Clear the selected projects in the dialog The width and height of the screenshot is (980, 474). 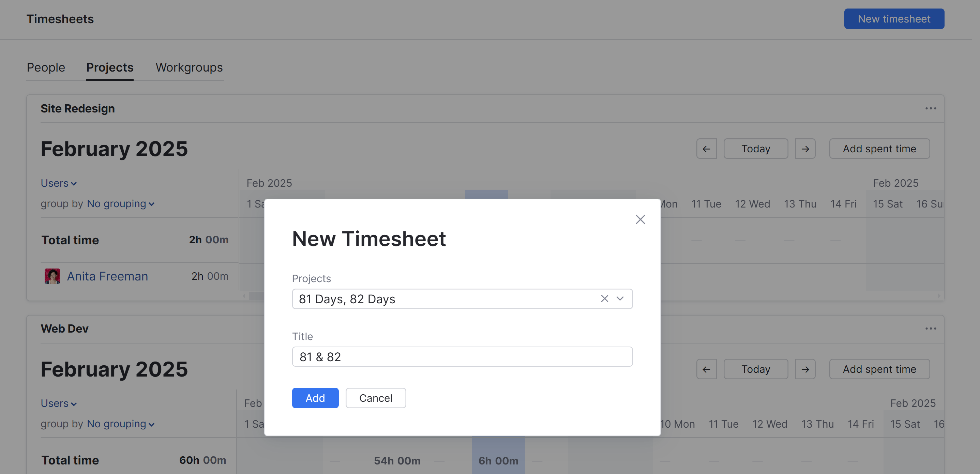coord(604,299)
